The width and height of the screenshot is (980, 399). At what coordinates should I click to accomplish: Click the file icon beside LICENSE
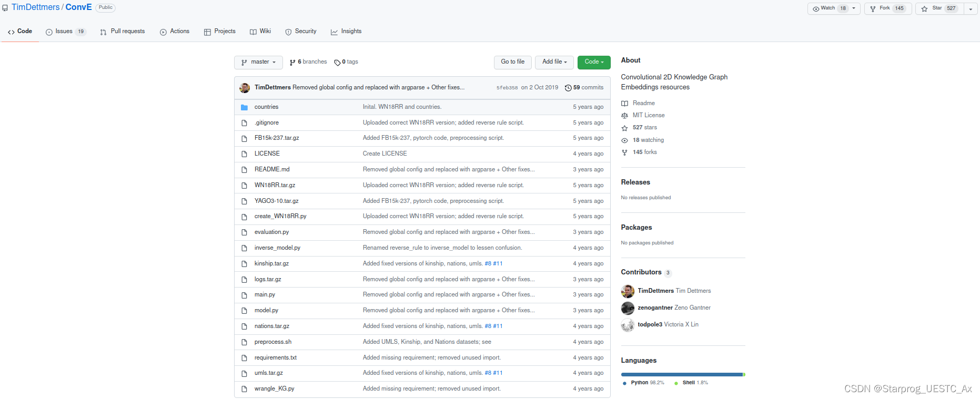coord(244,154)
